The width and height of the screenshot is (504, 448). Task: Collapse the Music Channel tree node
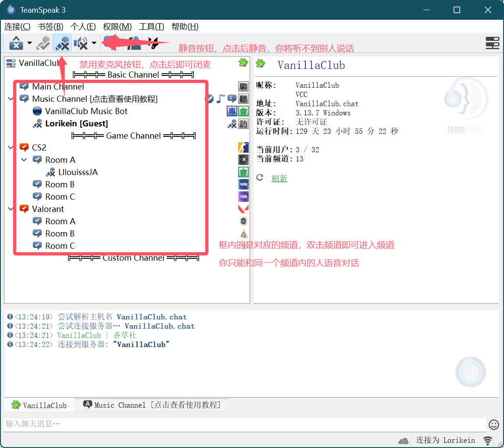coord(11,99)
